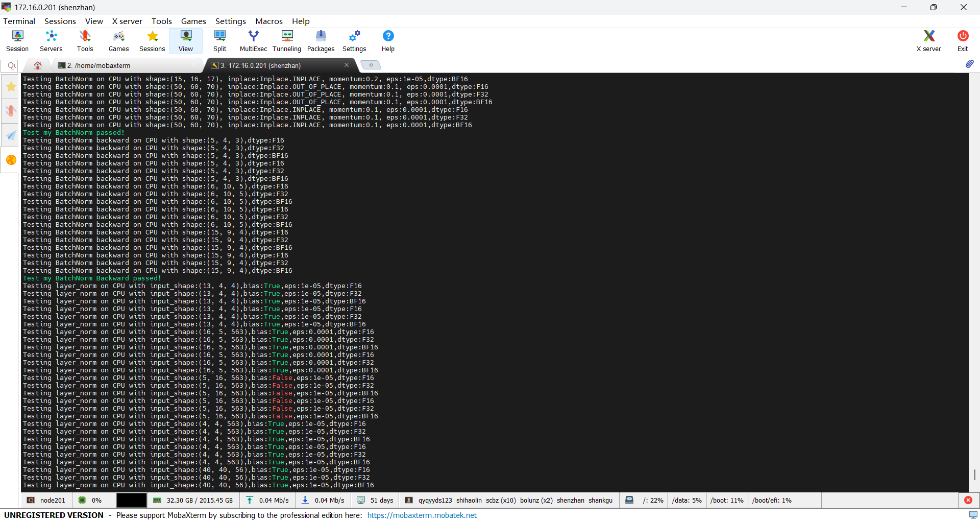Open the Terminal menu
The width and height of the screenshot is (980, 521).
click(19, 21)
